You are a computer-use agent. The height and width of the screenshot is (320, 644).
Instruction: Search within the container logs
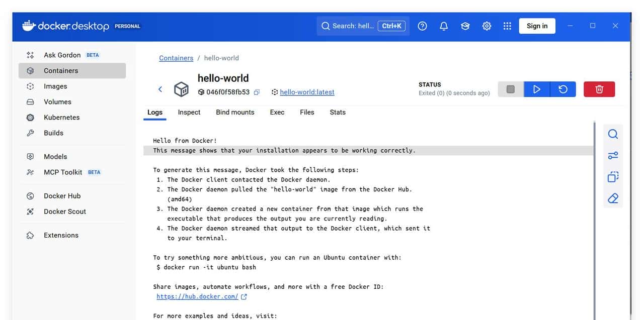[613, 134]
